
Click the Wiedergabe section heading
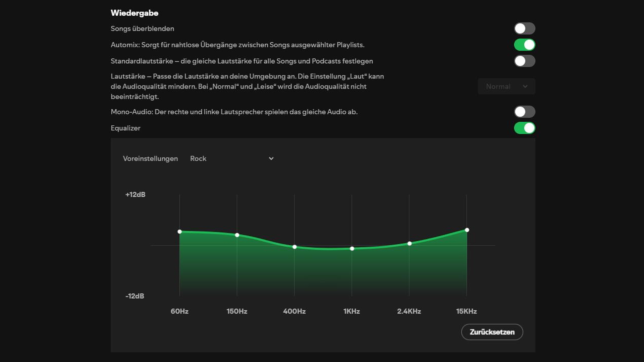[135, 13]
